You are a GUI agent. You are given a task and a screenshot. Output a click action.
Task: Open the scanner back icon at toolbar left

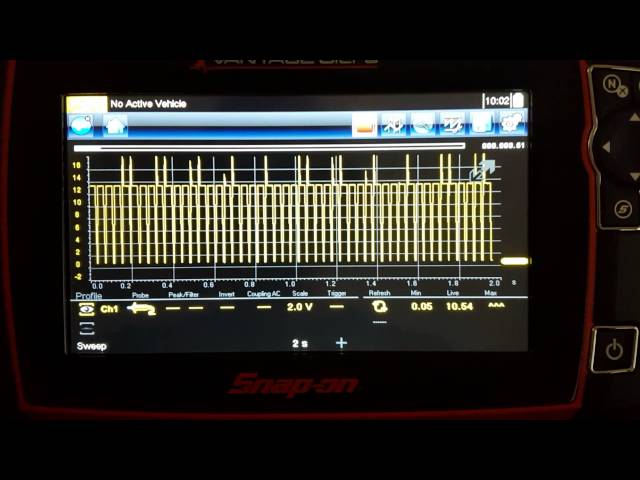point(81,125)
